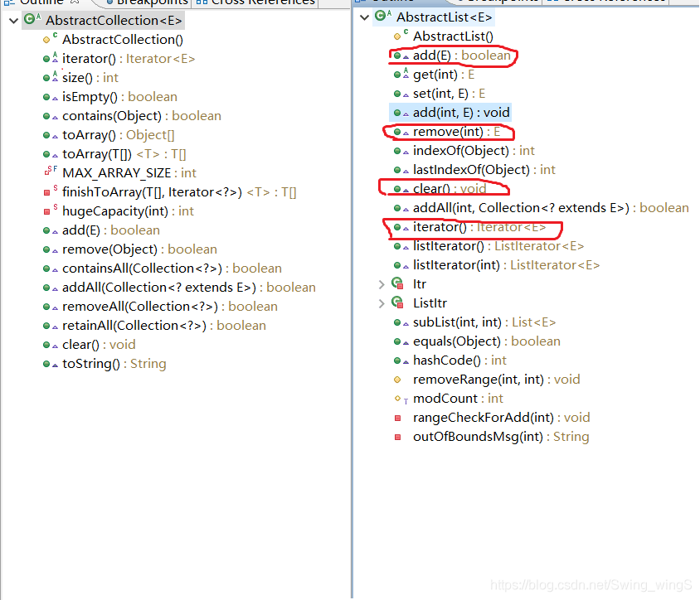Select toArray(T[]) generic method
This screenshot has width=700, height=600.
124,154
